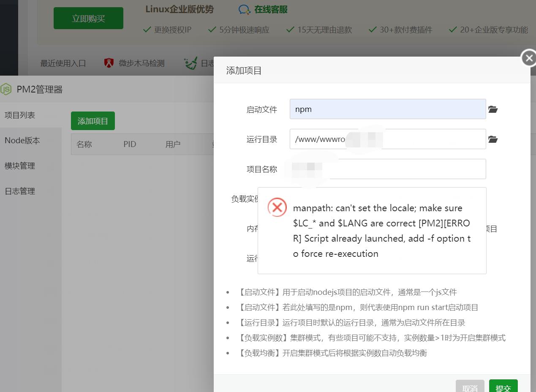
Task: Open the folder browser for 运行目录
Action: (492, 139)
